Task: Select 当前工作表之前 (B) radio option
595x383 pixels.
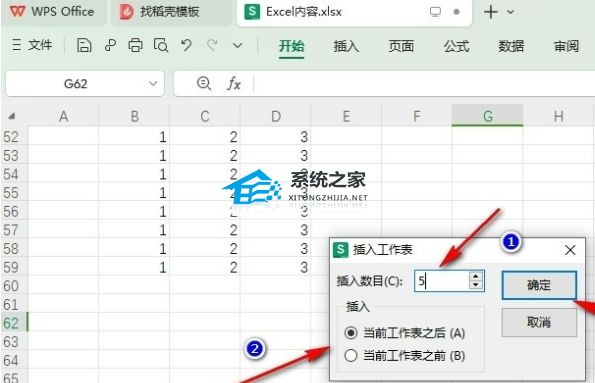Action: coord(405,356)
